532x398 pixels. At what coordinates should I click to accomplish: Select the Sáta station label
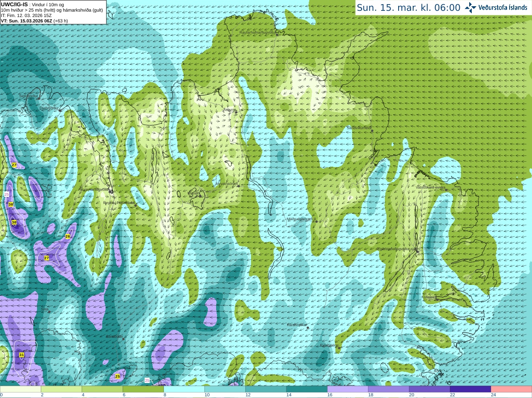coord(45,309)
